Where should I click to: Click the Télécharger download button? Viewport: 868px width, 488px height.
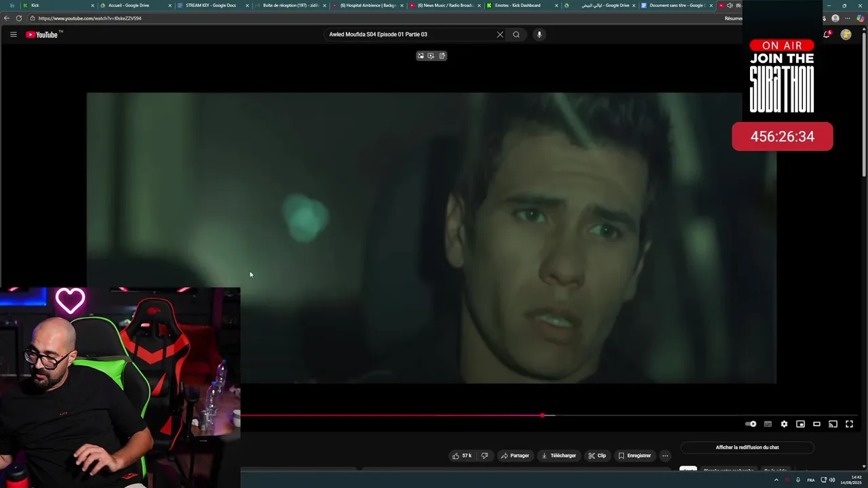click(559, 455)
